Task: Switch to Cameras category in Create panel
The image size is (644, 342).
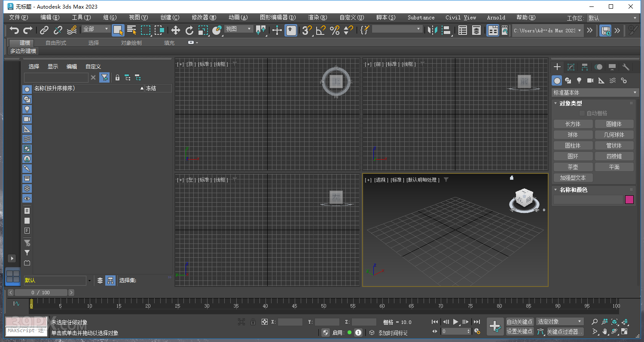Action: coord(590,80)
